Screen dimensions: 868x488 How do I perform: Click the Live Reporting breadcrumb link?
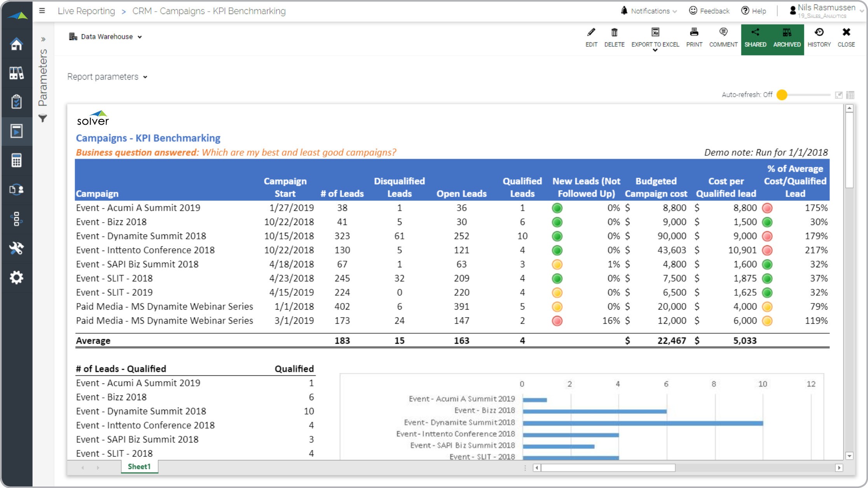click(x=86, y=11)
